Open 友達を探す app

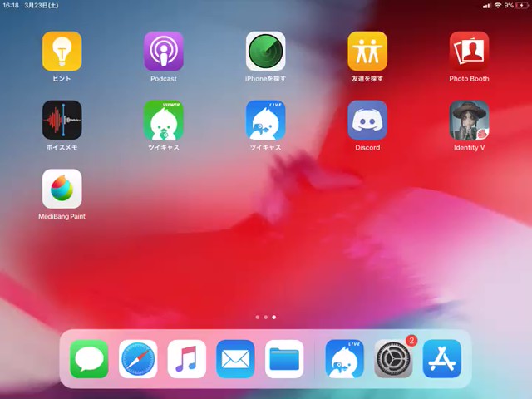coord(367,52)
